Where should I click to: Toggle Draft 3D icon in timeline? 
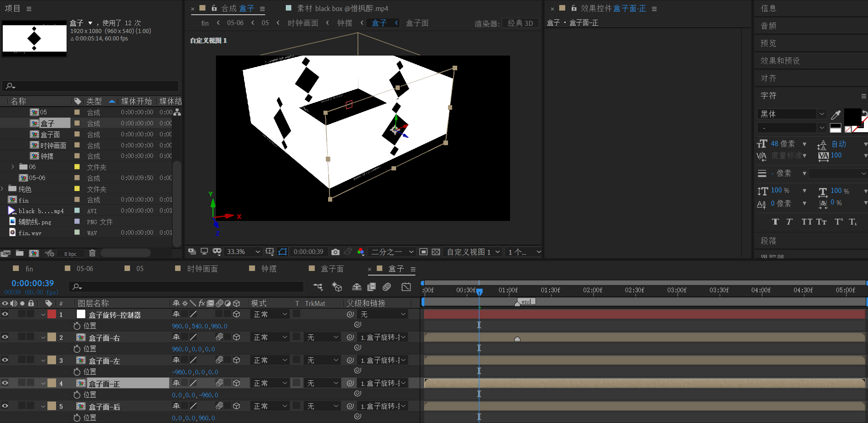pyautogui.click(x=337, y=287)
